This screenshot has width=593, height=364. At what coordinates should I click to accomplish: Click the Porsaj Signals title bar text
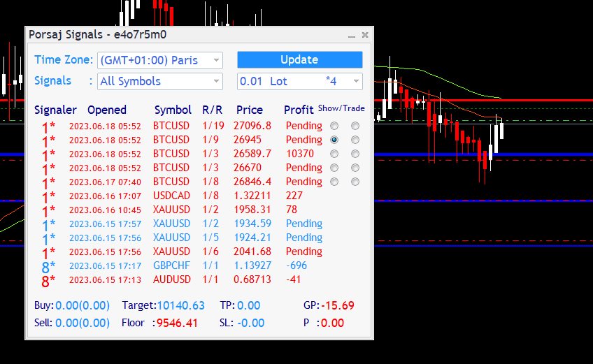pyautogui.click(x=98, y=35)
